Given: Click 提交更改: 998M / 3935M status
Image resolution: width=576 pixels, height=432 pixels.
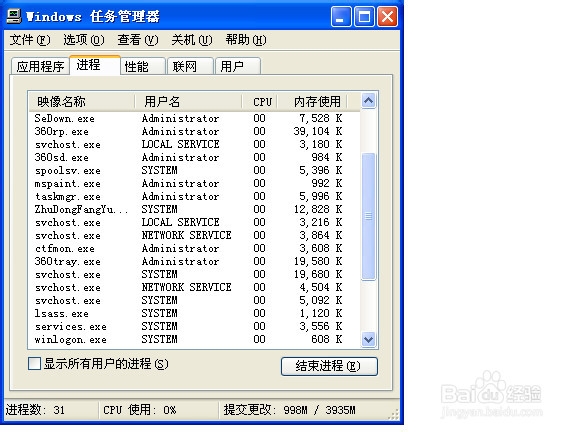Looking at the screenshot, I should coord(289,410).
